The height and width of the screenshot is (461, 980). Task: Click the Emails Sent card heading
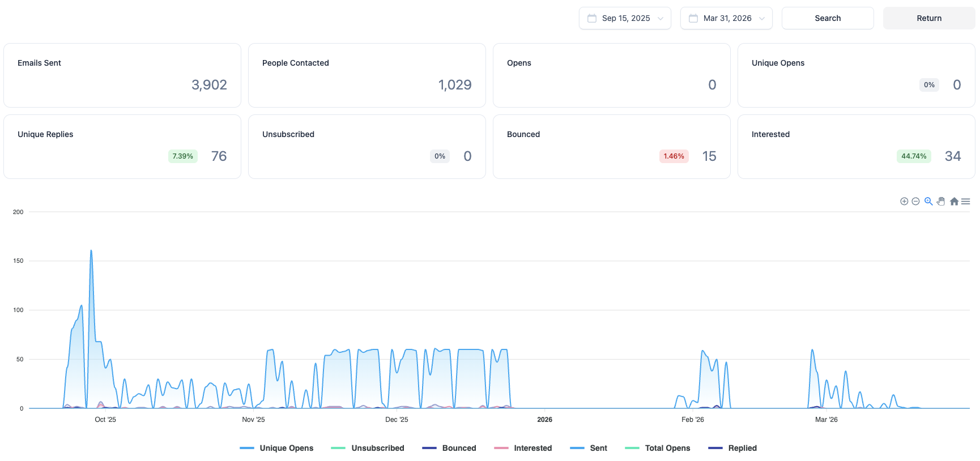pos(39,63)
